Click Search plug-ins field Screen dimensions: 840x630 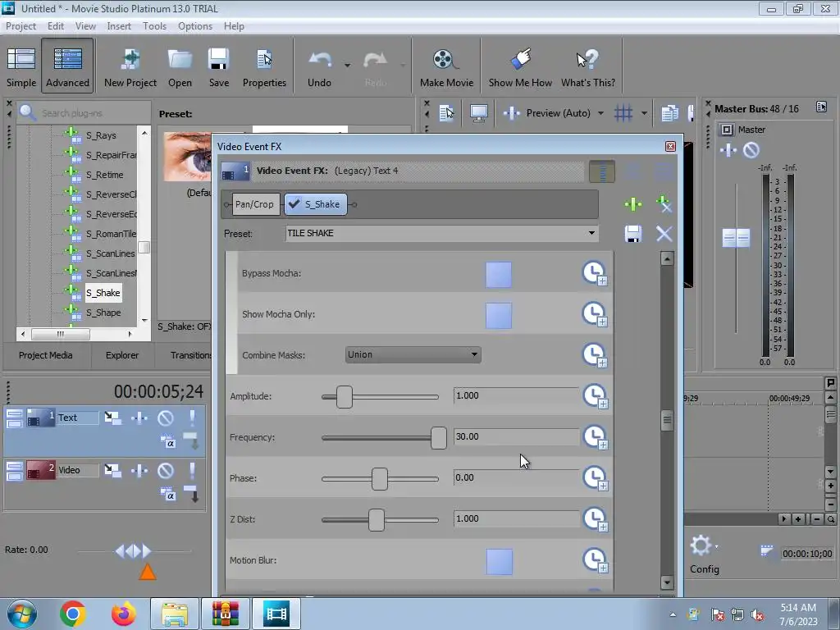[84, 113]
